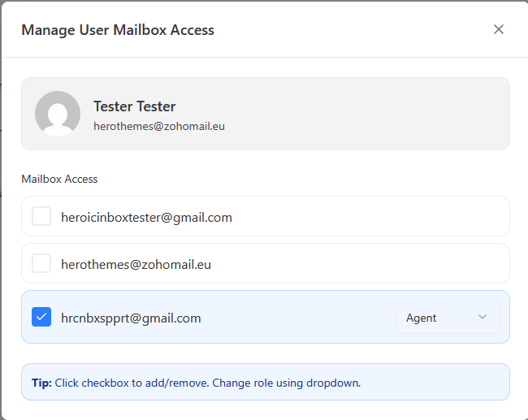528x420 pixels.
Task: Click the bold Tip label
Action: [42, 383]
